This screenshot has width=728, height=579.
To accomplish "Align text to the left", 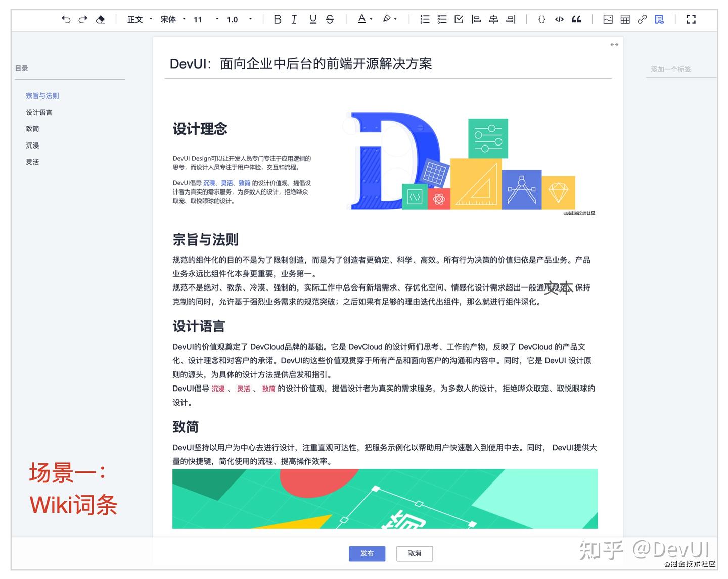I will pos(476,19).
